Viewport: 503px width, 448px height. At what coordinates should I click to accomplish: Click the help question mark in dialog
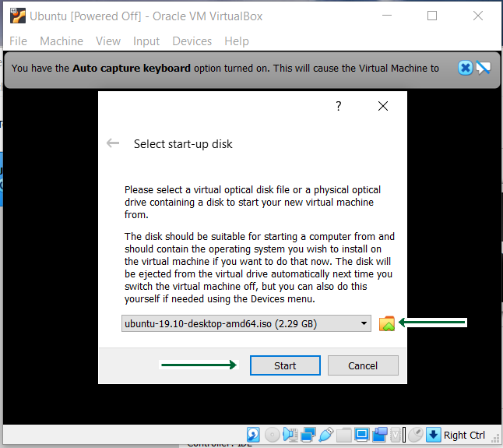click(339, 106)
